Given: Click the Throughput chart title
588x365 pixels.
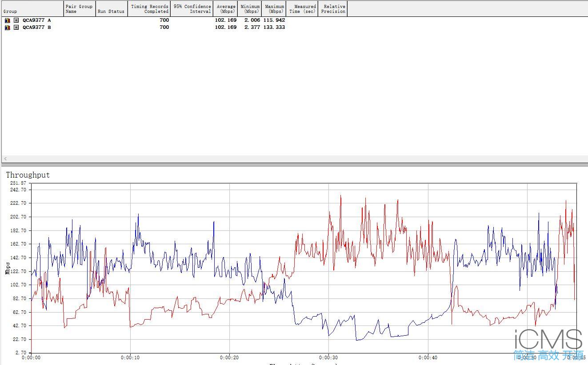Looking at the screenshot, I should pyautogui.click(x=28, y=175).
